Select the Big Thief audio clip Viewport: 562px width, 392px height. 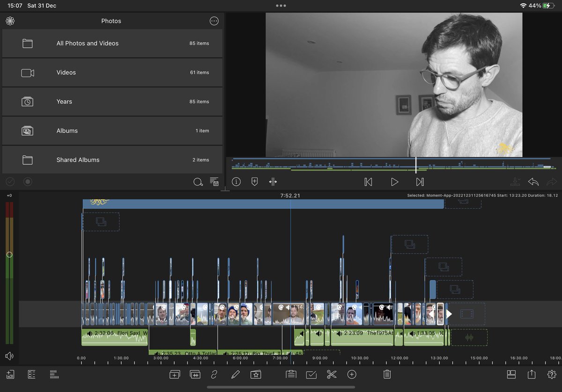click(x=250, y=353)
